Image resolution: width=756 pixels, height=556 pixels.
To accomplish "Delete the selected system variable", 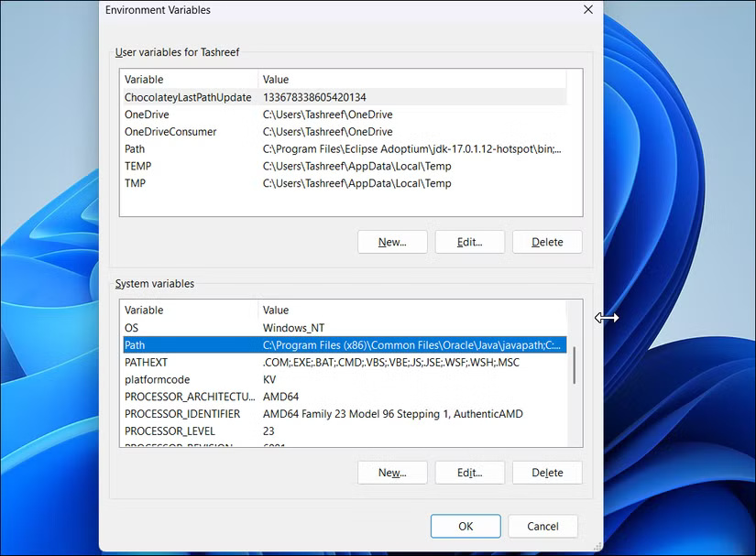I will point(547,472).
